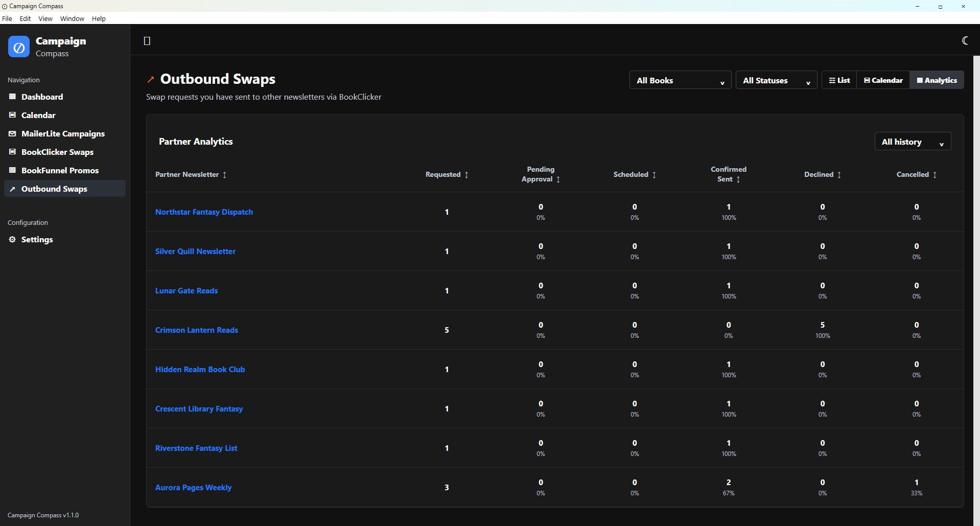Image resolution: width=980 pixels, height=526 pixels.
Task: Collapse the sidebar panel icon
Action: [x=147, y=41]
